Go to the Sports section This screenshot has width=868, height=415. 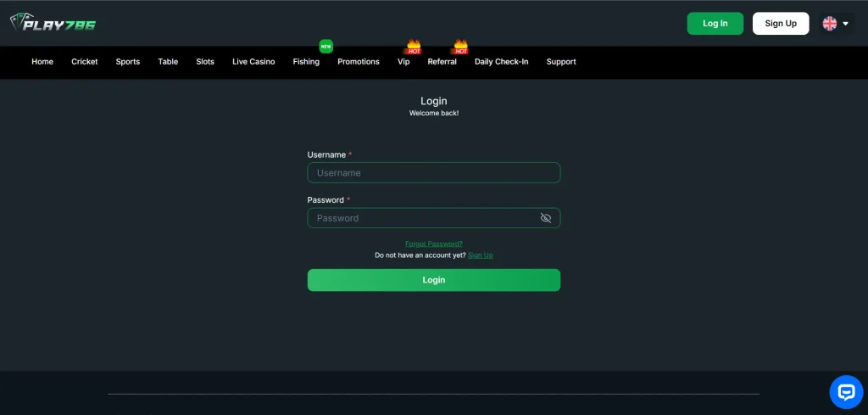coord(128,62)
